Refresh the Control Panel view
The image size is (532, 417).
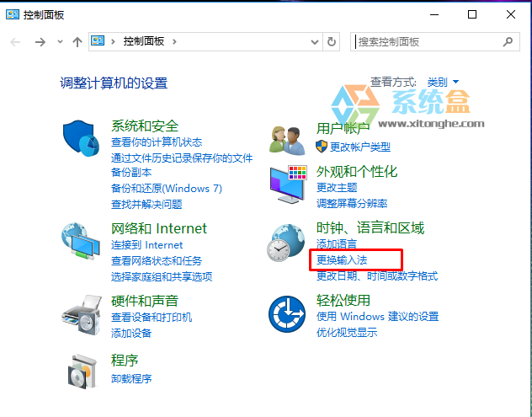click(x=331, y=42)
